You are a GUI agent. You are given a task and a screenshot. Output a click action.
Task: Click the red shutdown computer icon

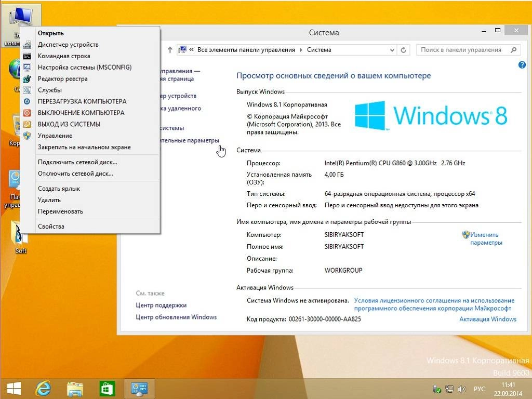pos(27,113)
